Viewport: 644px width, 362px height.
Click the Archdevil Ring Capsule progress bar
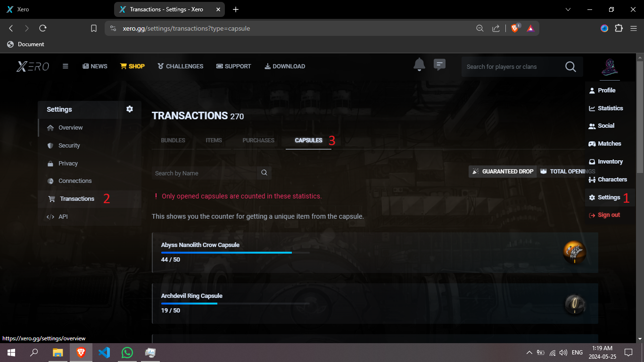(235, 304)
